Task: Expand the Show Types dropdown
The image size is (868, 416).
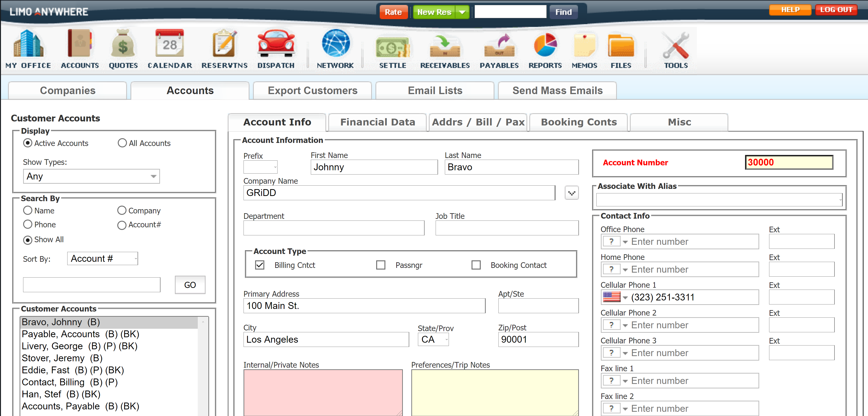Action: (91, 176)
